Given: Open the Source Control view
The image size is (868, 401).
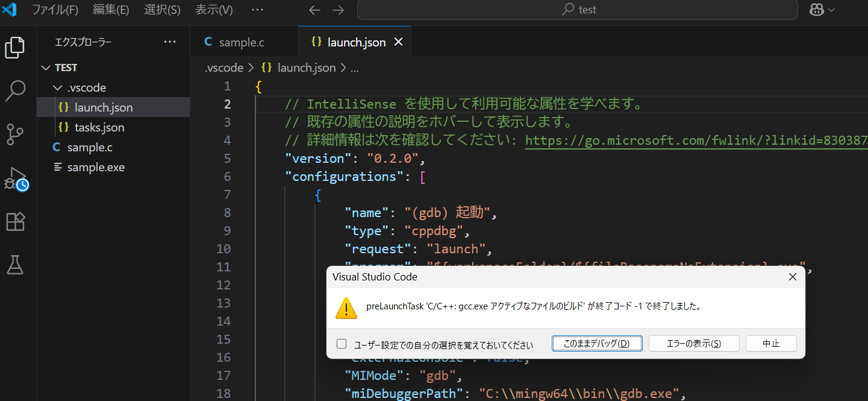Looking at the screenshot, I should click(14, 134).
